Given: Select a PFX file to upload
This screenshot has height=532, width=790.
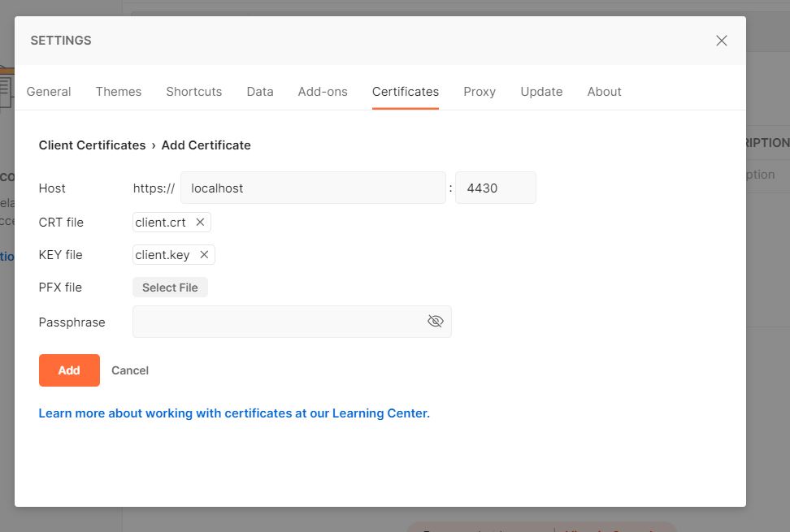Looking at the screenshot, I should (170, 287).
